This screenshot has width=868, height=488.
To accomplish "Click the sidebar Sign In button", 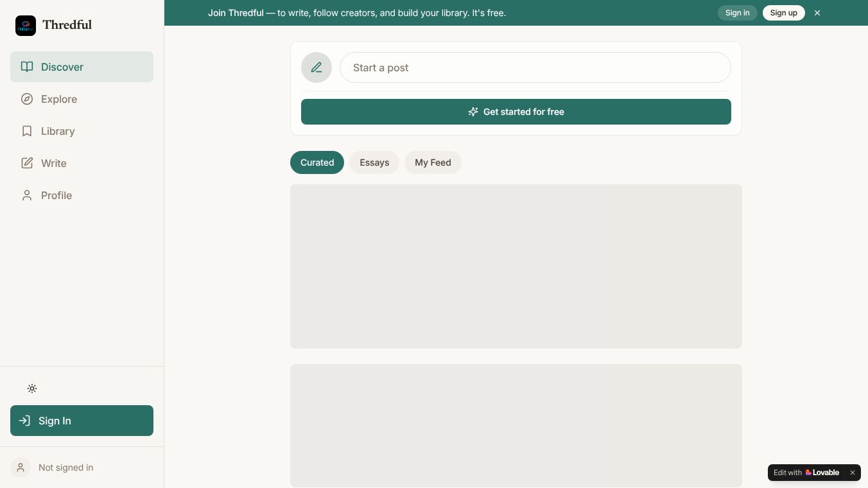I will click(82, 421).
